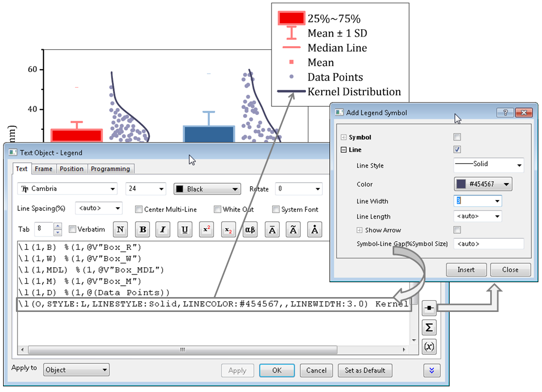Open the Apply to Object dropdown
Image resolution: width=542 pixels, height=392 pixels.
pos(76,369)
